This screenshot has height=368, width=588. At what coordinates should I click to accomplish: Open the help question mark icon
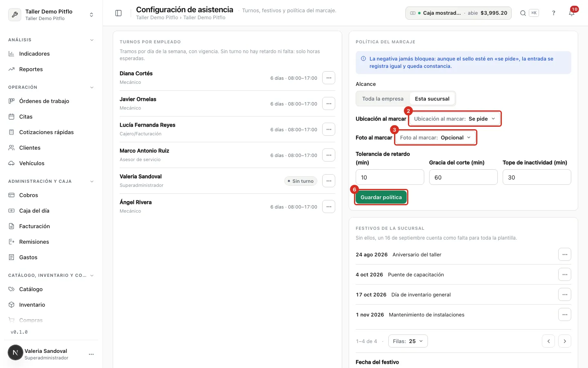pyautogui.click(x=554, y=13)
